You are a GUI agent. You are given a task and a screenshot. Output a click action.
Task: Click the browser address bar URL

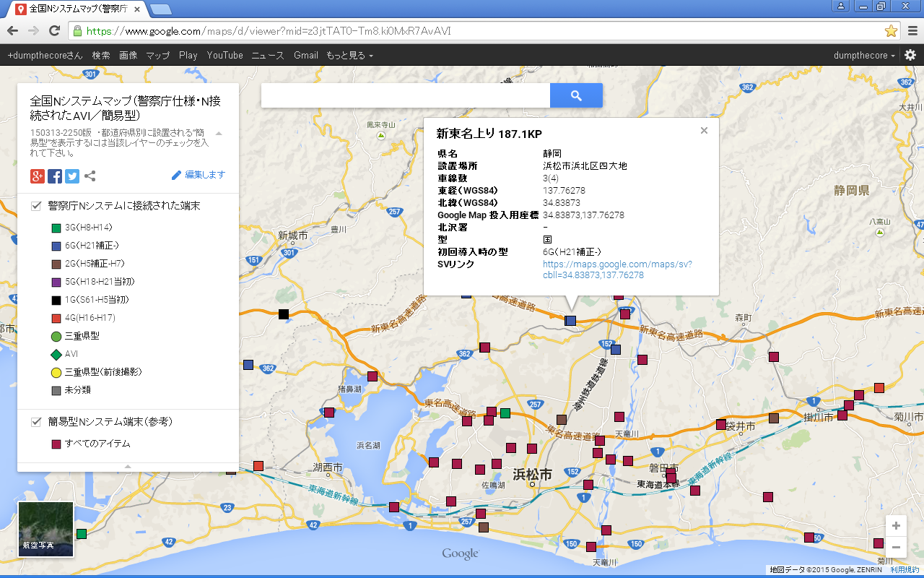pos(269,31)
